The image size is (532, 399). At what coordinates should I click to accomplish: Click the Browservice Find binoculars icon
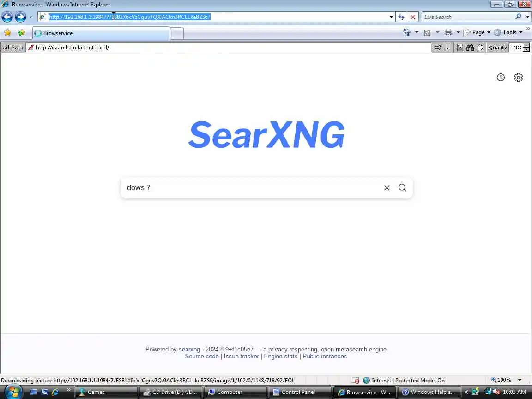click(470, 48)
